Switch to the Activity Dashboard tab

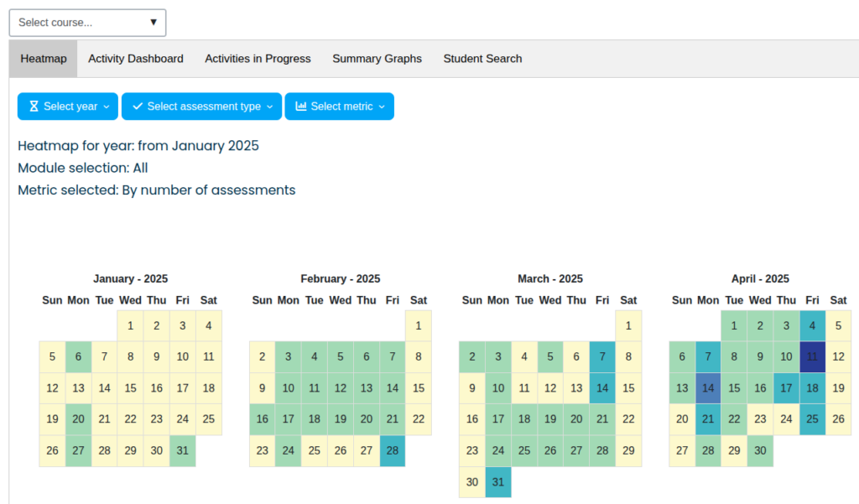point(135,59)
